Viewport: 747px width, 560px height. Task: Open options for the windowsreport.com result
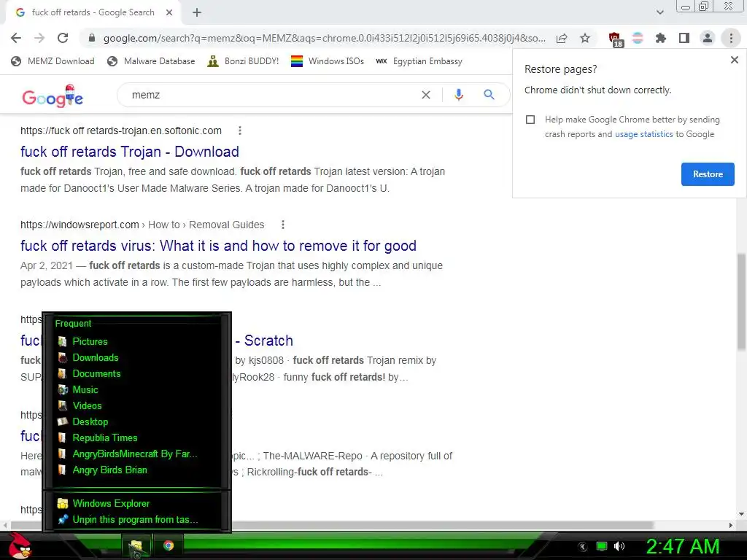(x=282, y=225)
